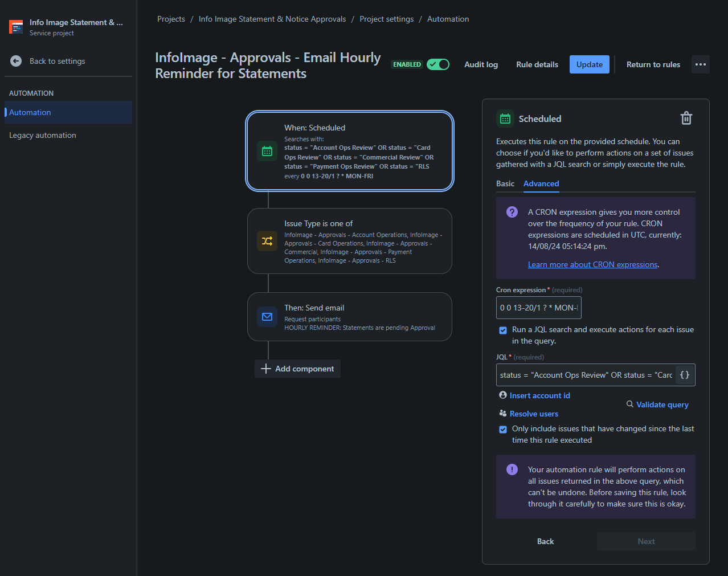
Task: Uncheck Only include issues that have changed
Action: 503,429
